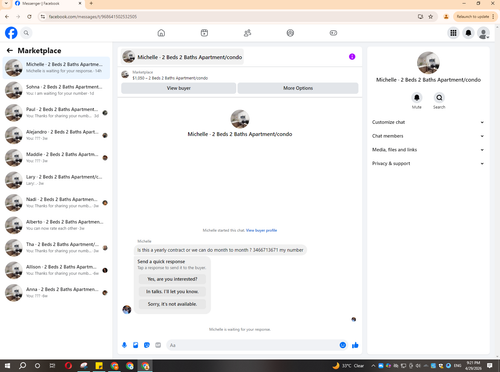Choose a GIF icon
500x372 pixels.
pyautogui.click(x=158, y=345)
